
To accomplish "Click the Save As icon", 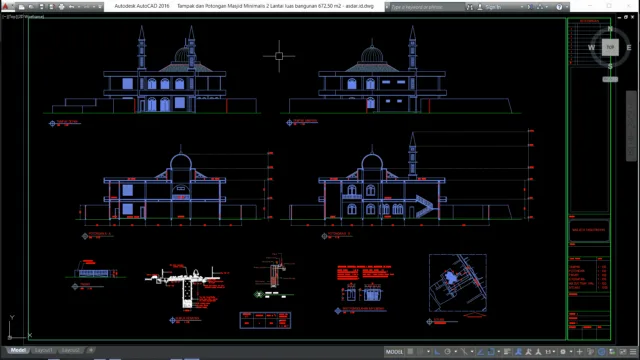I will point(51,7).
